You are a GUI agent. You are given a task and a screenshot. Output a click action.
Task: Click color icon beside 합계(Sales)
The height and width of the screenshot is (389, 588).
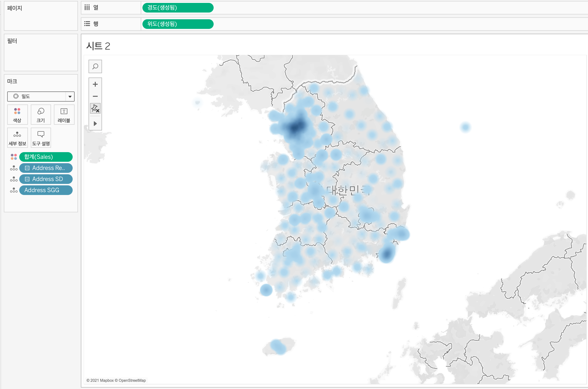pyautogui.click(x=14, y=157)
